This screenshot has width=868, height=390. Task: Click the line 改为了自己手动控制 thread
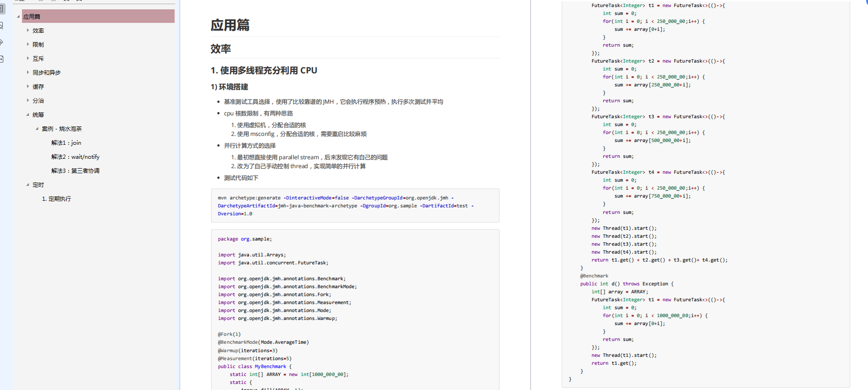coord(298,166)
